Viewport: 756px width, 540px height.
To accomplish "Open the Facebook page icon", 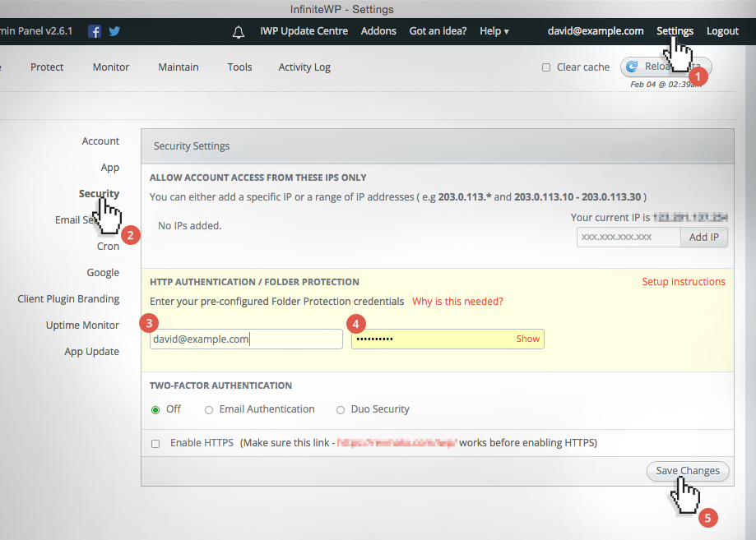I will [94, 30].
